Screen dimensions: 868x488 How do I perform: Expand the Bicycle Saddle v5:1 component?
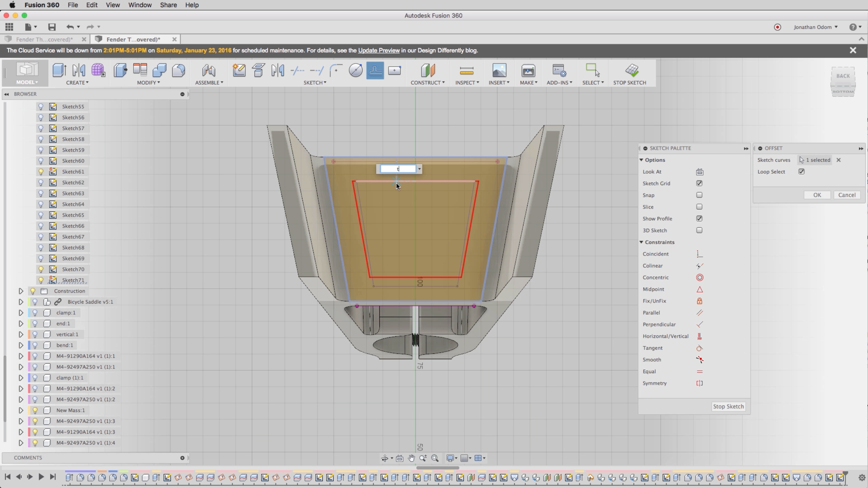[x=21, y=302]
